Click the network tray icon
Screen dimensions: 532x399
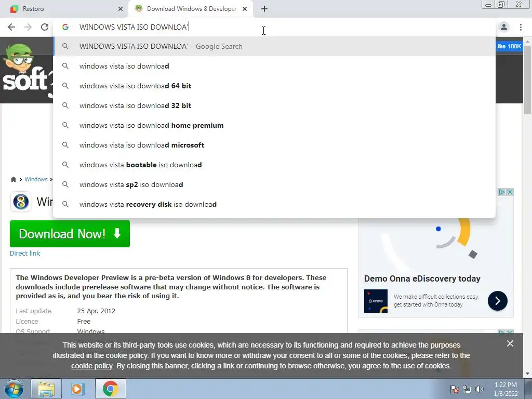point(467,389)
